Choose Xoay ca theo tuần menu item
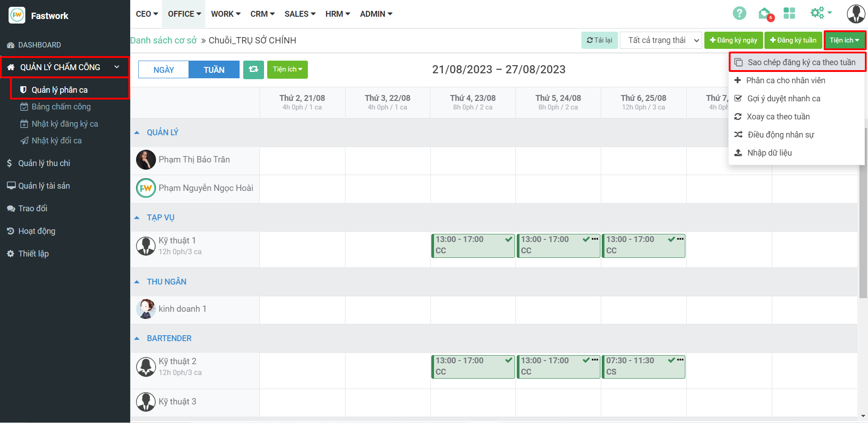The image size is (868, 423). [x=778, y=117]
